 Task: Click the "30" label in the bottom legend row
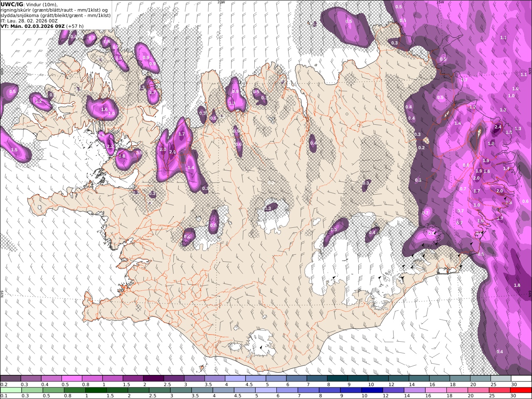click(x=514, y=396)
